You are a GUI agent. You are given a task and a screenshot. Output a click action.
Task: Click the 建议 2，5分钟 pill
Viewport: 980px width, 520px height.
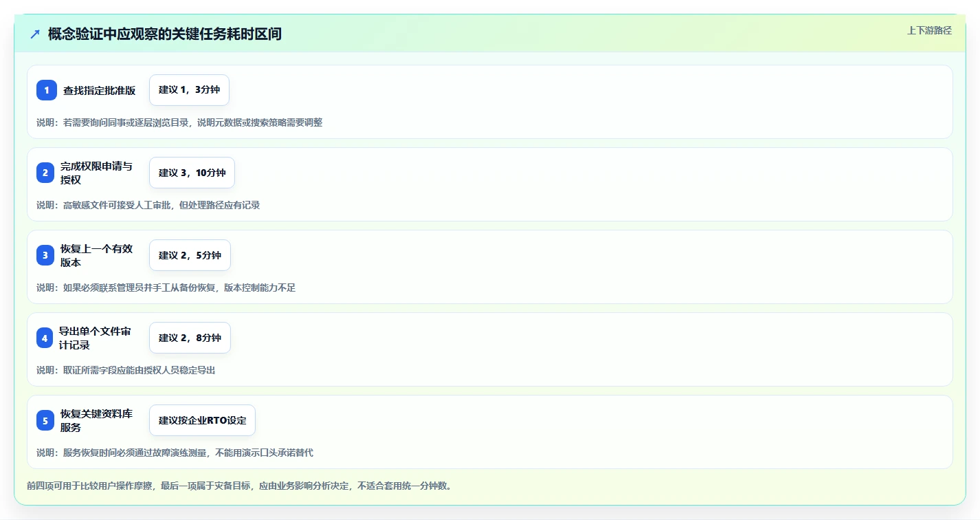click(x=190, y=255)
